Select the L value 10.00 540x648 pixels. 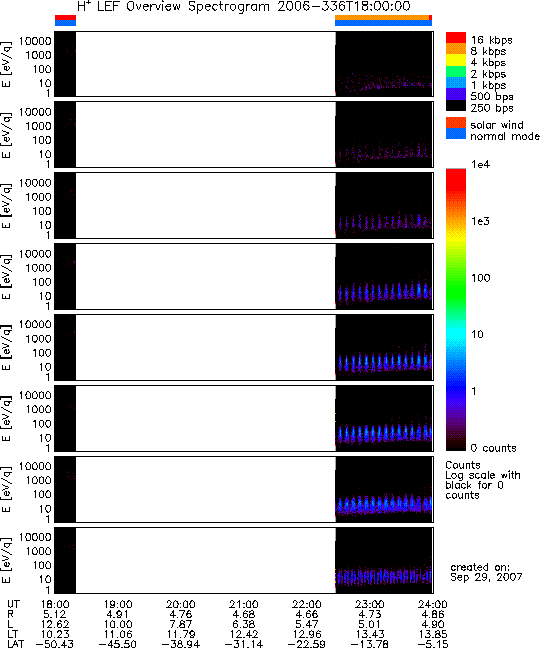pyautogui.click(x=118, y=624)
